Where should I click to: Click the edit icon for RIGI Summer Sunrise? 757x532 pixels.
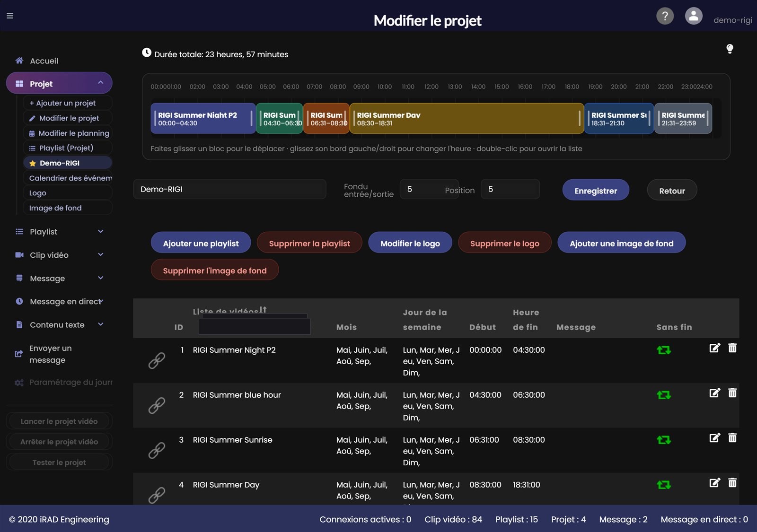click(x=714, y=438)
